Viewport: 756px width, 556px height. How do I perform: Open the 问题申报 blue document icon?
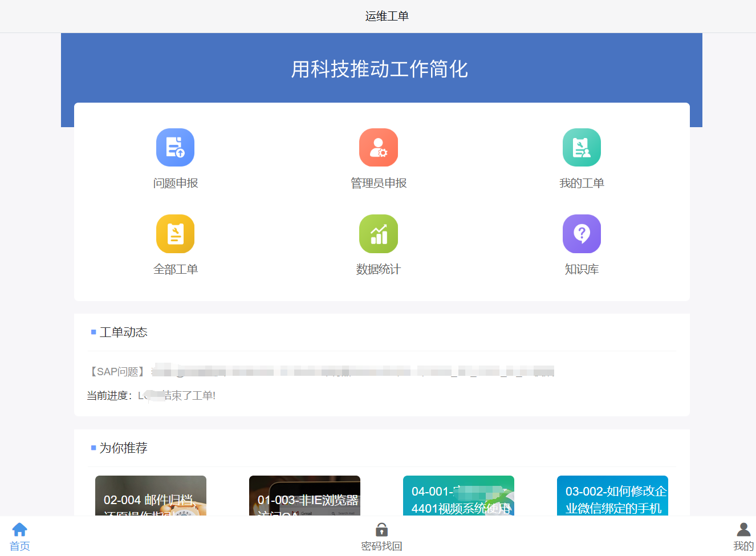[x=175, y=147]
